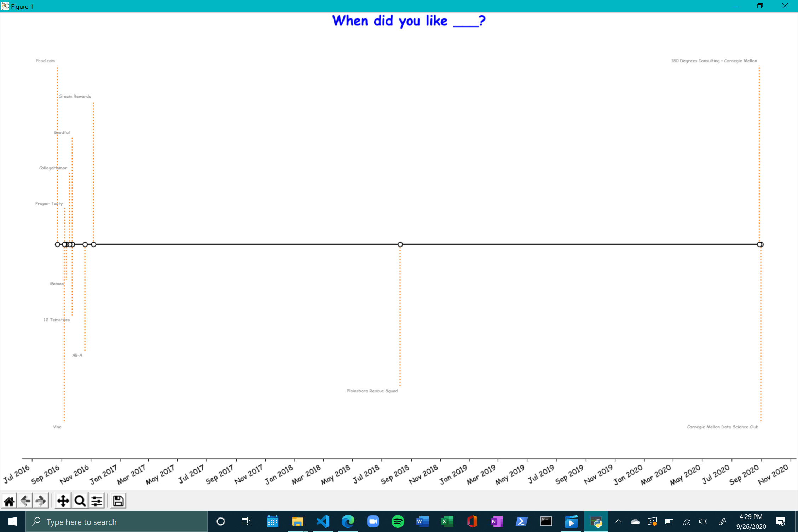This screenshot has width=798, height=532.
Task: Toggle the Zoom to rectangle magnifier tool
Action: pyautogui.click(x=80, y=501)
